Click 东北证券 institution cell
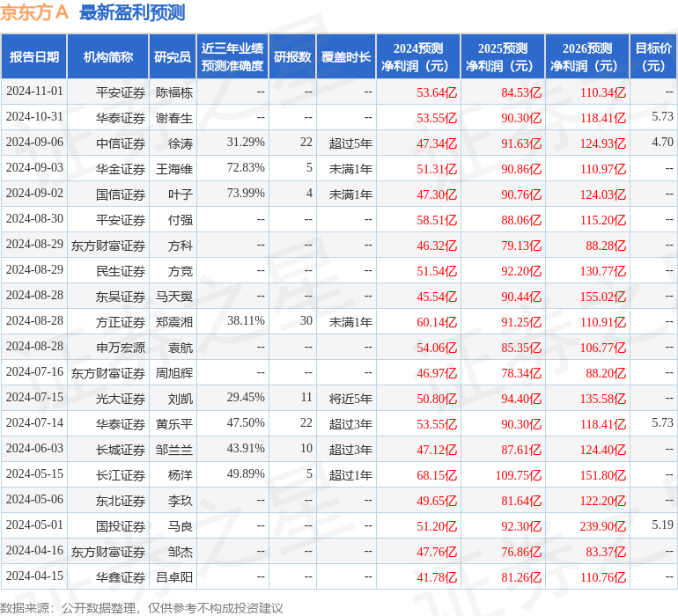 [121, 501]
